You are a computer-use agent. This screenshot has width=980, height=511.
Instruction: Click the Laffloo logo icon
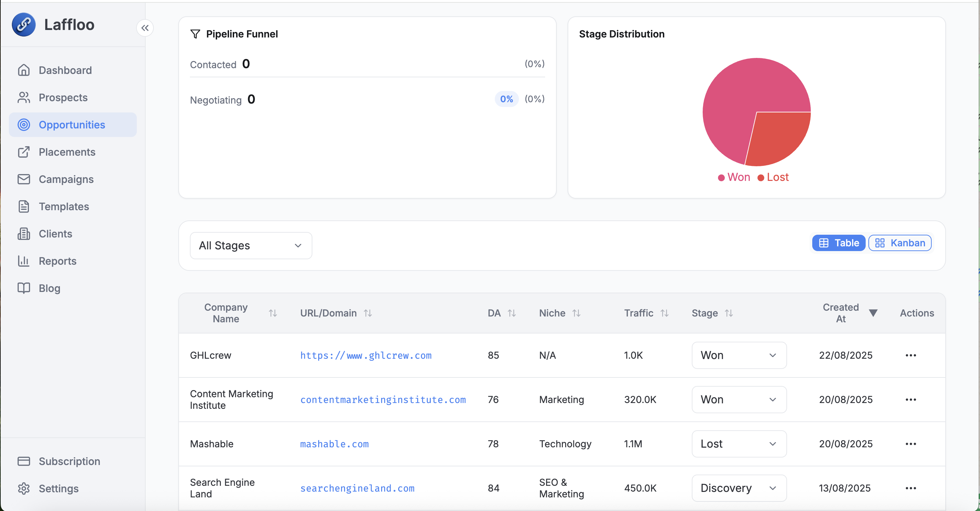(23, 25)
